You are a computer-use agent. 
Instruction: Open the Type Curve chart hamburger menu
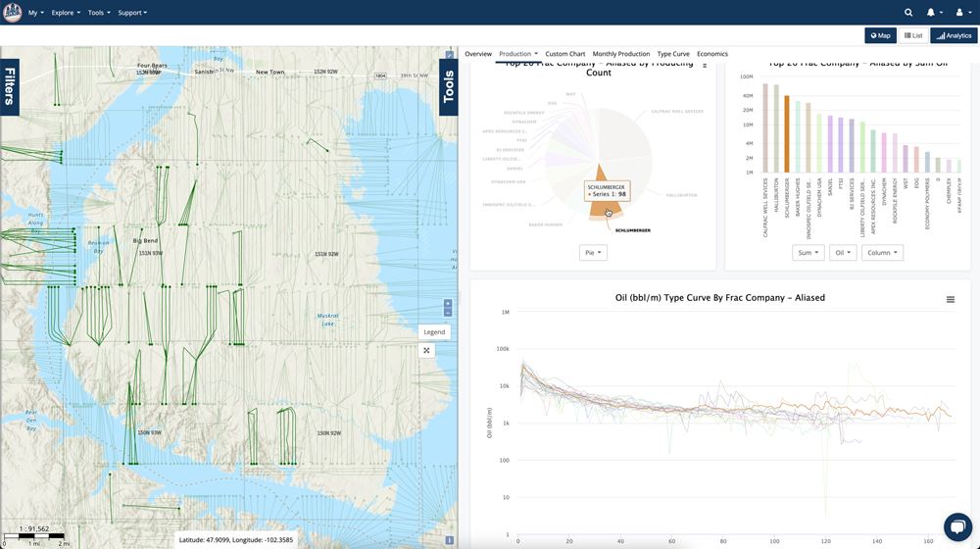950,300
